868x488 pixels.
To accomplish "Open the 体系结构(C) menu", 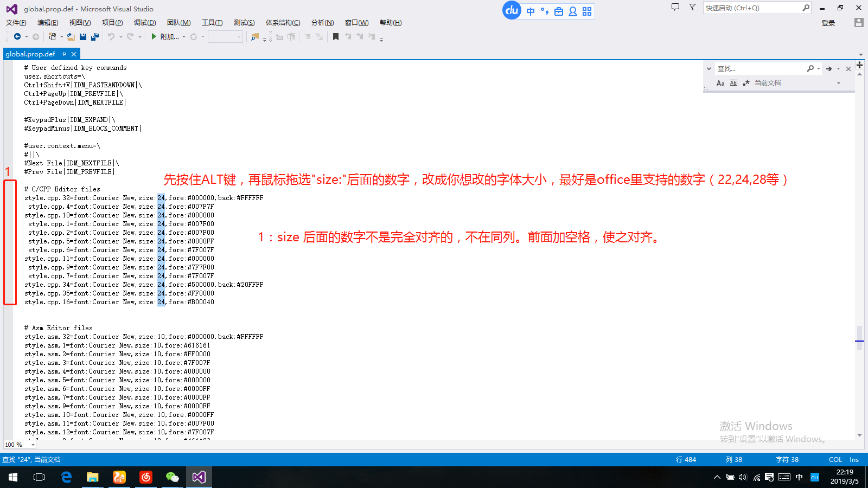I will point(283,23).
